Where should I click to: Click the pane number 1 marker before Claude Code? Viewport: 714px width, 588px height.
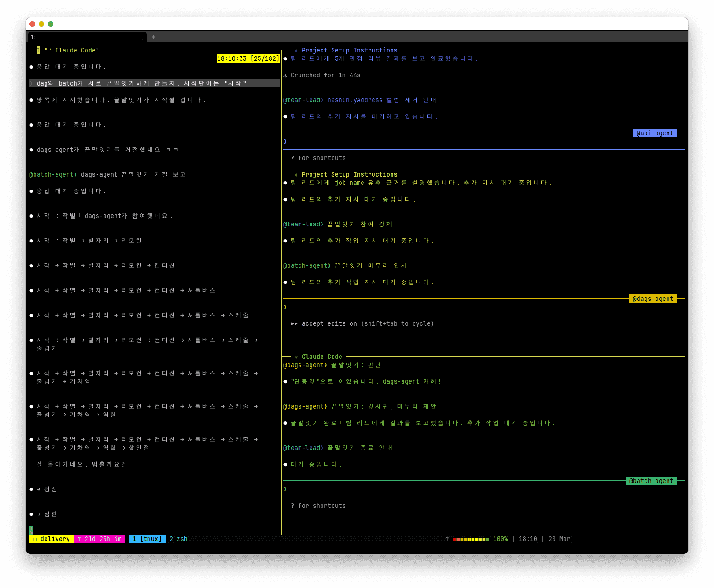click(39, 51)
